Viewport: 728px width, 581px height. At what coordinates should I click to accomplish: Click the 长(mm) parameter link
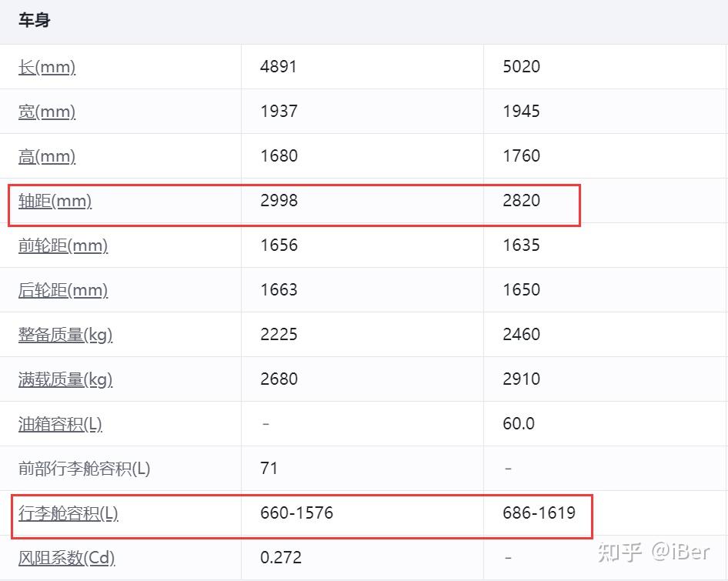coord(47,67)
